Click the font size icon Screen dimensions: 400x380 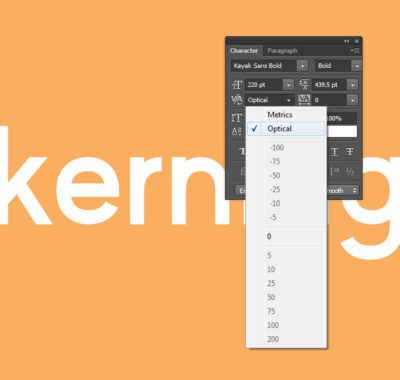237,85
